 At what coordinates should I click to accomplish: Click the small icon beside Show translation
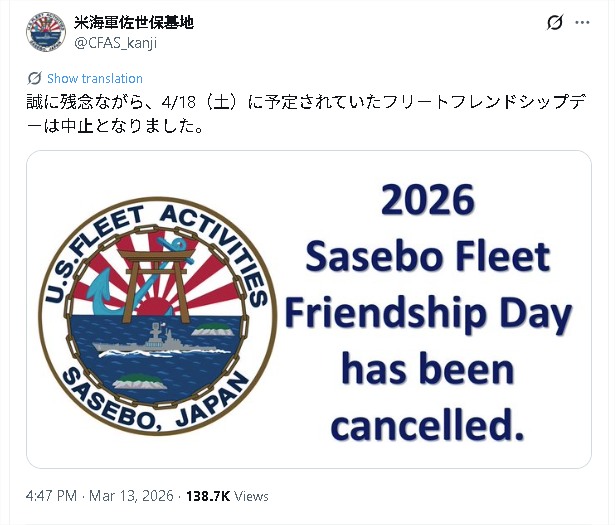pos(34,78)
